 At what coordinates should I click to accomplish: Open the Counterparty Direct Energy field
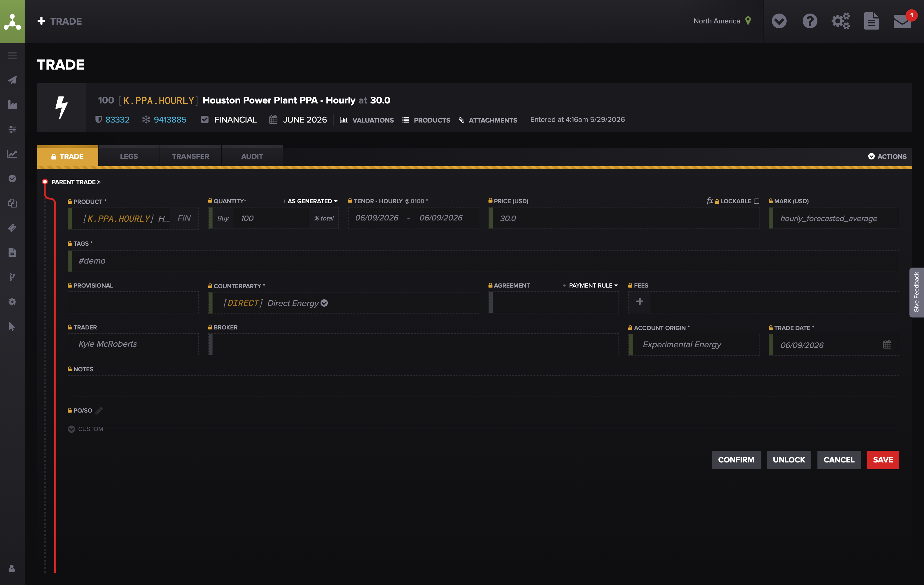point(344,303)
